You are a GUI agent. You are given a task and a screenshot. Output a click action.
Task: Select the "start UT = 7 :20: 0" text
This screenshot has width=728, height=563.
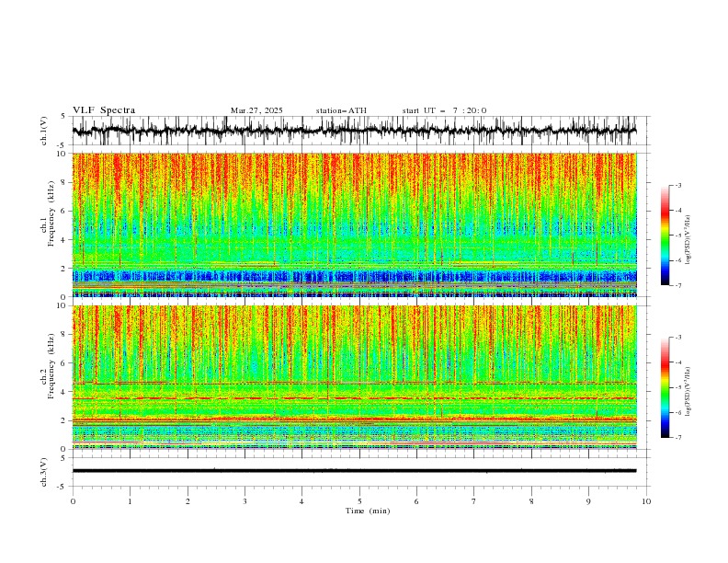444,110
